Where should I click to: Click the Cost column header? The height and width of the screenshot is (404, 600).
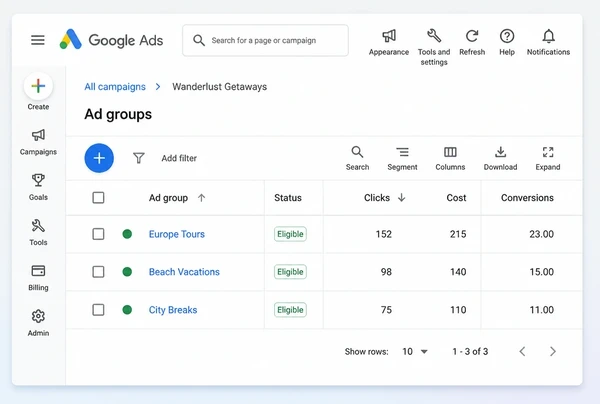point(456,198)
